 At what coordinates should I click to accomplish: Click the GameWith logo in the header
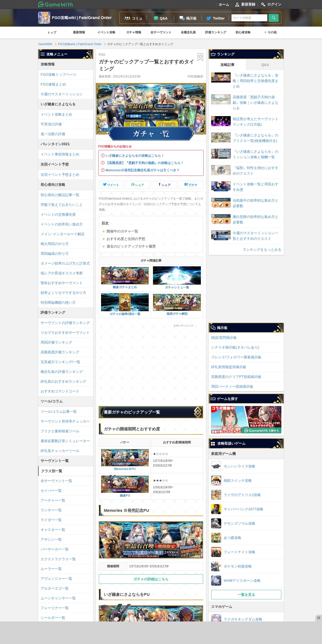coord(55,4)
